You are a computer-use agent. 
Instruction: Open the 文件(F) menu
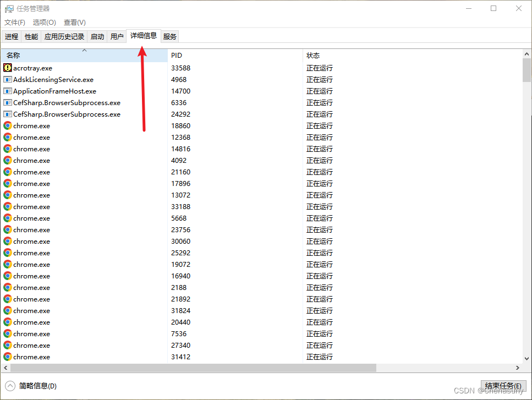15,23
